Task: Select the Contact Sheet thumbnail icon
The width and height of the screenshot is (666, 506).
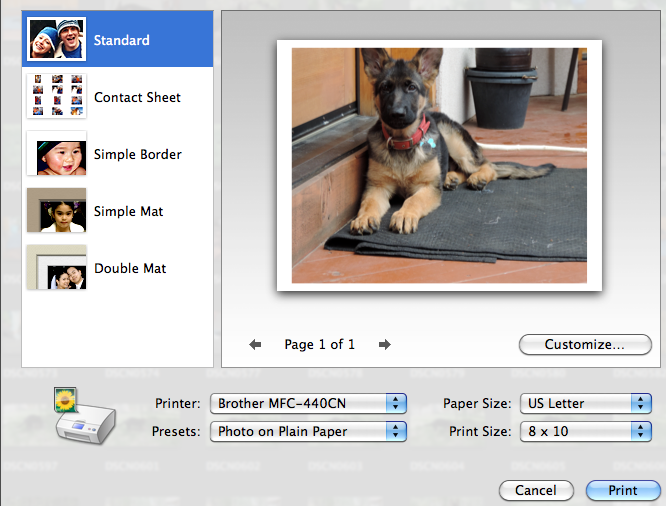Action: 56,96
